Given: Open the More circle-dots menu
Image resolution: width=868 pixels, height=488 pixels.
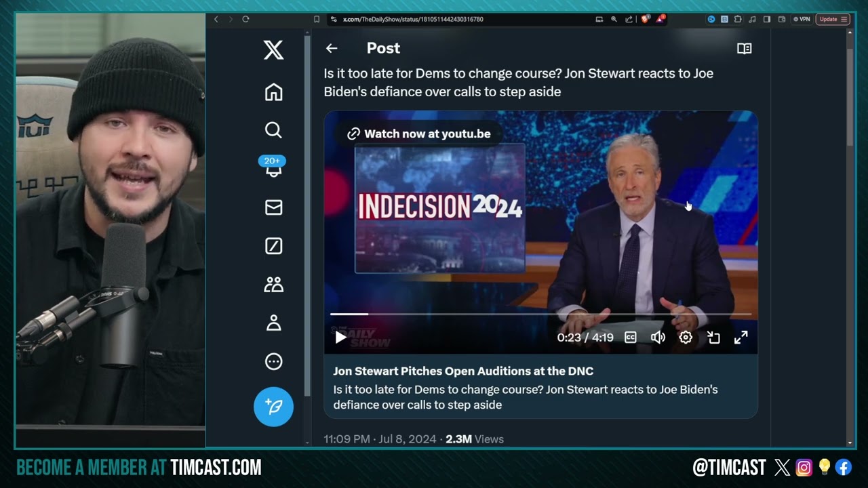Looking at the screenshot, I should pyautogui.click(x=273, y=362).
